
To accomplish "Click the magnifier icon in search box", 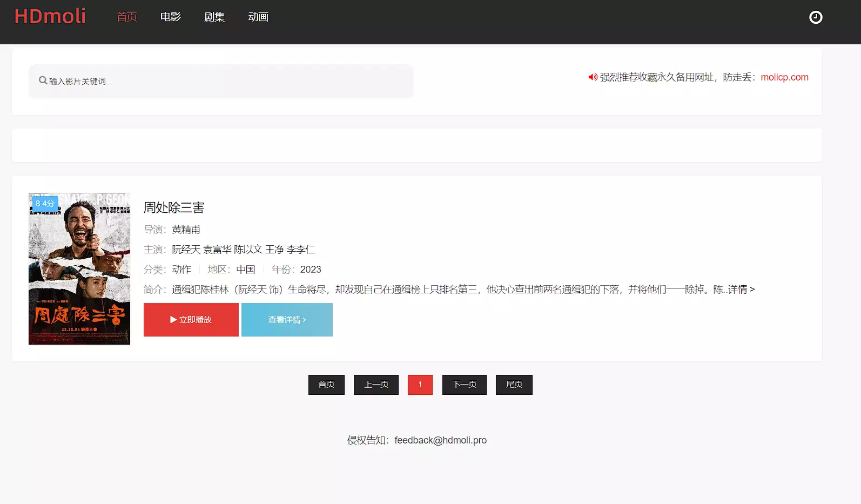I will tap(43, 80).
